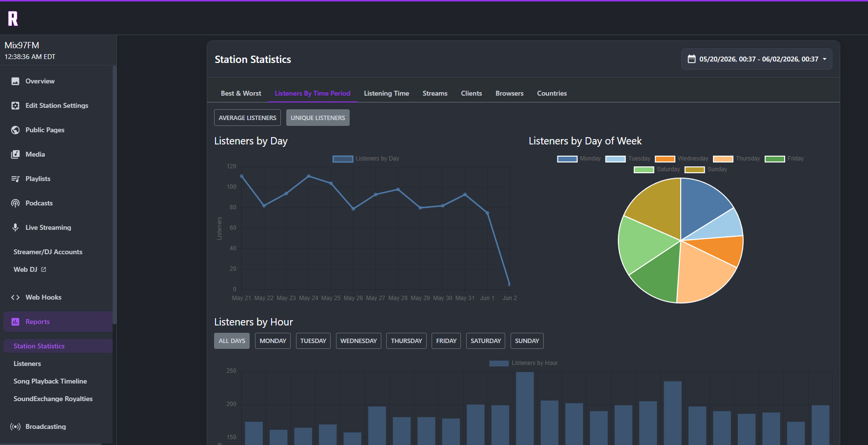Toggle the Listeners by Day legend swatch
The image size is (868, 445).
click(x=343, y=159)
